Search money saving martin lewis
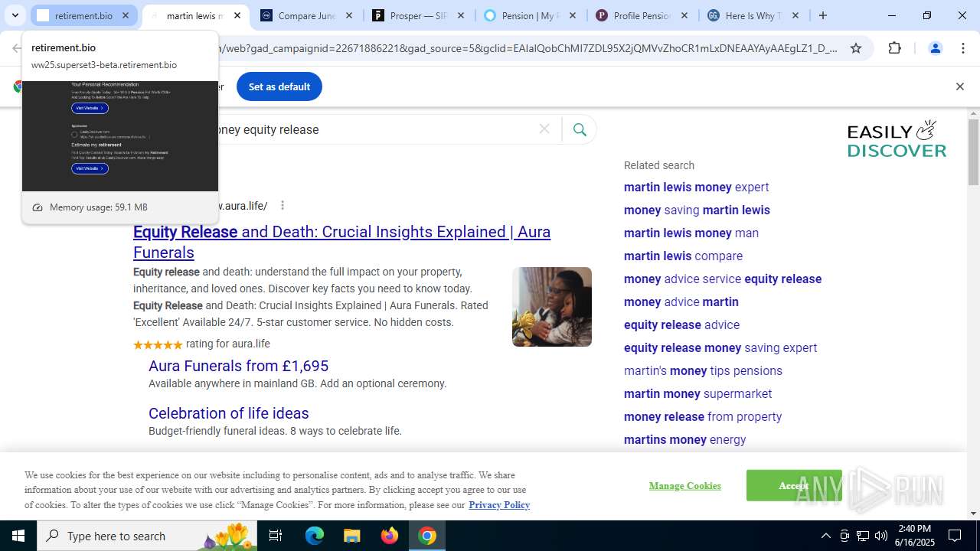This screenshot has width=980, height=551. (x=697, y=210)
